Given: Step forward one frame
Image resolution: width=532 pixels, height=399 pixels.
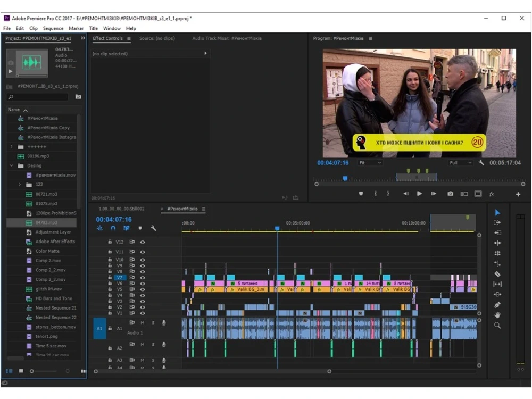Looking at the screenshot, I should click(434, 194).
